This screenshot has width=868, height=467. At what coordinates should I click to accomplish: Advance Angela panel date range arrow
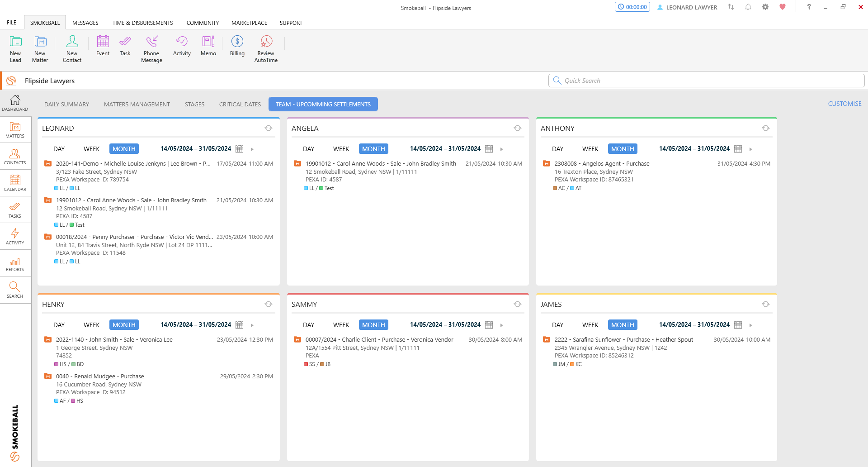(502, 149)
